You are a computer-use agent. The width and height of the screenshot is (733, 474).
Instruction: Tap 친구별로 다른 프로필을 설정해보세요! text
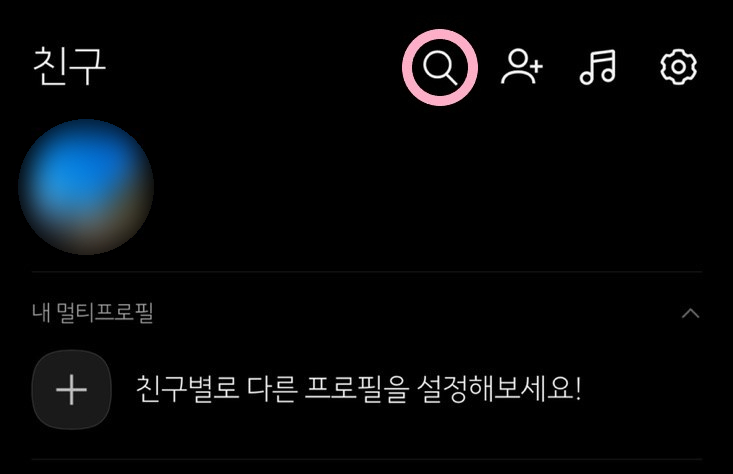click(x=359, y=389)
